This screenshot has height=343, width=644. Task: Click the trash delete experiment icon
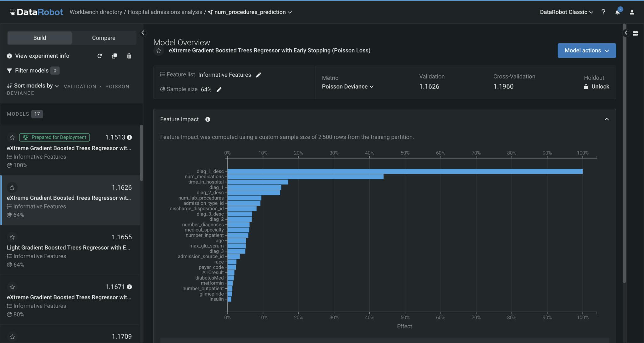[x=129, y=56]
